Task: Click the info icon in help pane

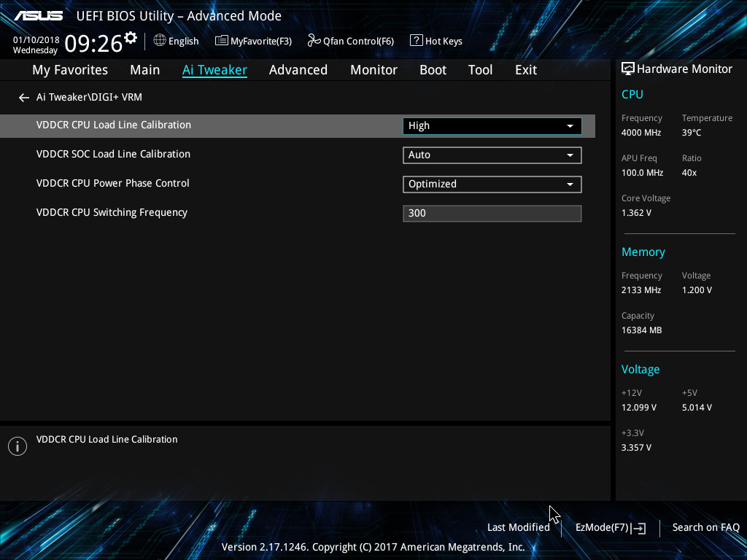Action: pyautogui.click(x=18, y=446)
